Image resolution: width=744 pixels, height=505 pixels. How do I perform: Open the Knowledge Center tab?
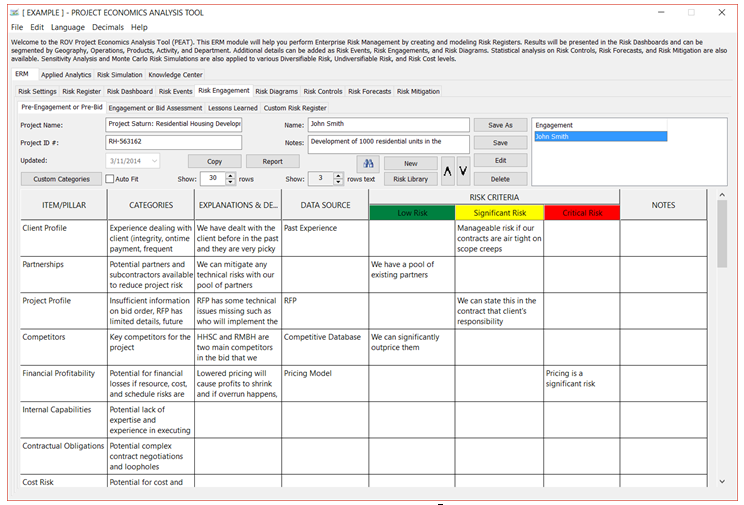tap(175, 75)
